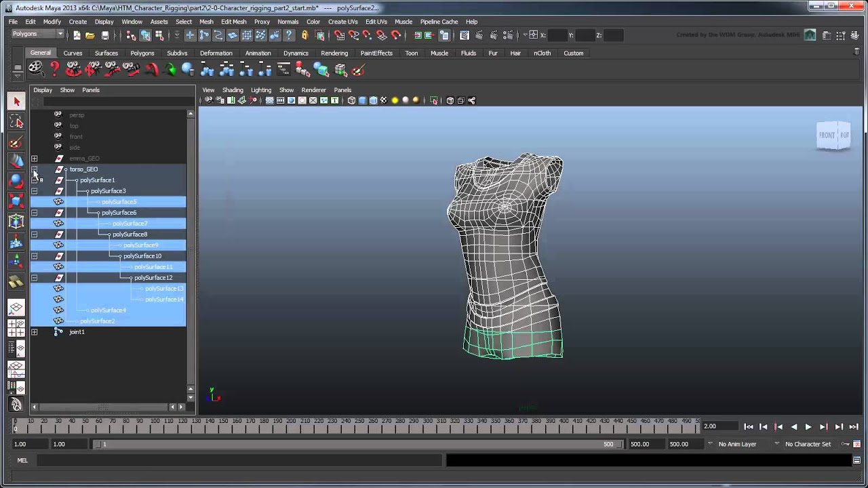Screen dimensions: 868x488
Task: Click the red question mark shelf icon
Action: click(55, 69)
